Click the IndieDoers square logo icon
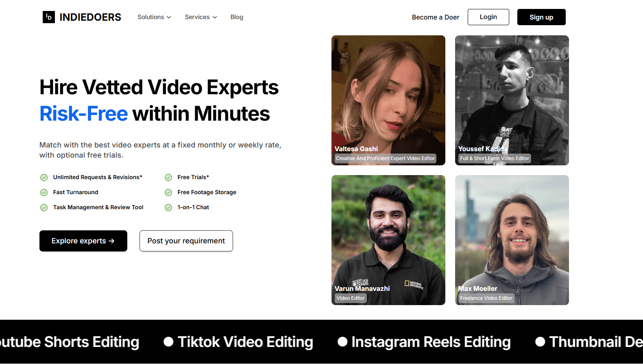 (x=49, y=17)
